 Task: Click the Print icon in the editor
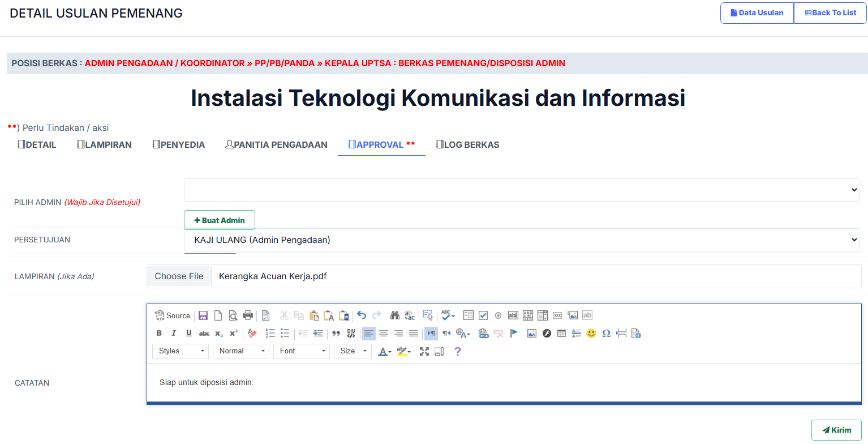pyautogui.click(x=248, y=315)
